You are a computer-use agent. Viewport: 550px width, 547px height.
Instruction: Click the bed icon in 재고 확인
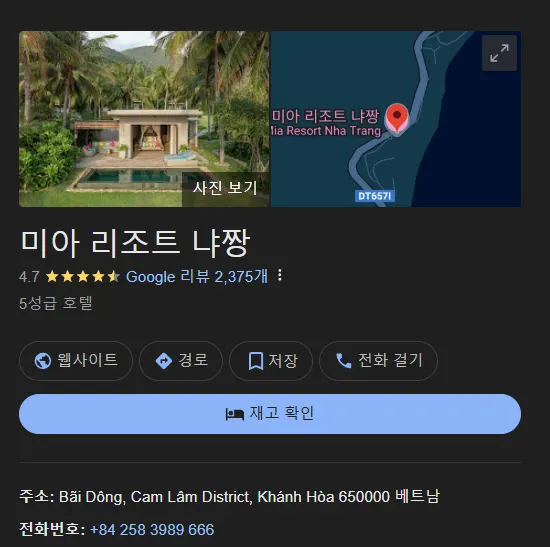point(235,414)
